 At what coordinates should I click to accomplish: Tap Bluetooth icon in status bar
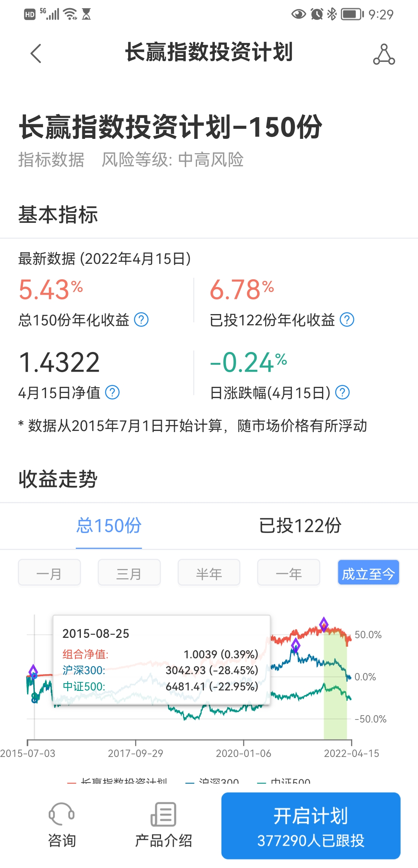click(332, 14)
